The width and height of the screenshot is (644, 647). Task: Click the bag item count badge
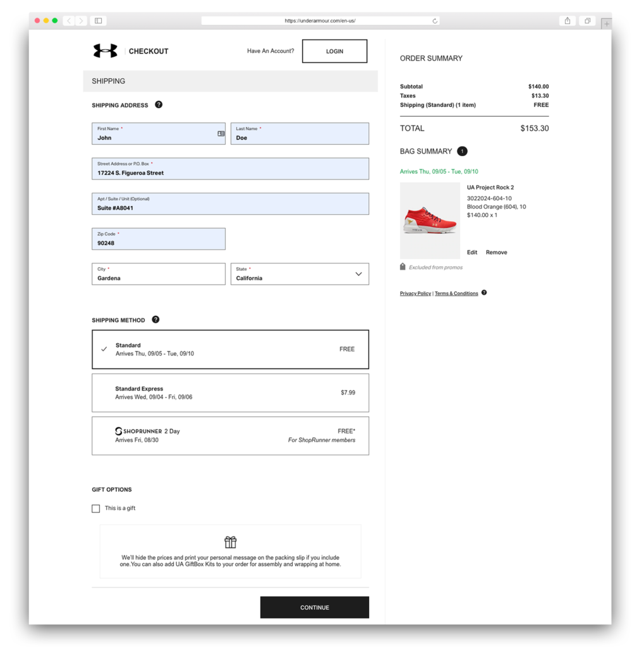463,152
